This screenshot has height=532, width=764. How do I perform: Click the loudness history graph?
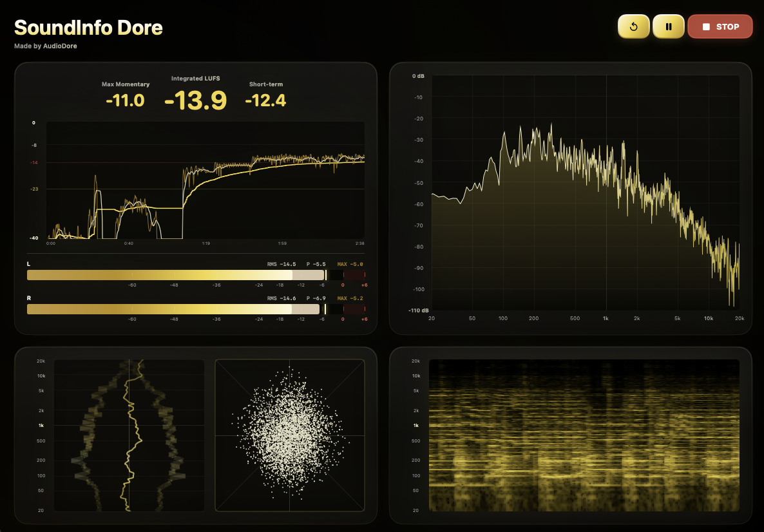tap(205, 180)
